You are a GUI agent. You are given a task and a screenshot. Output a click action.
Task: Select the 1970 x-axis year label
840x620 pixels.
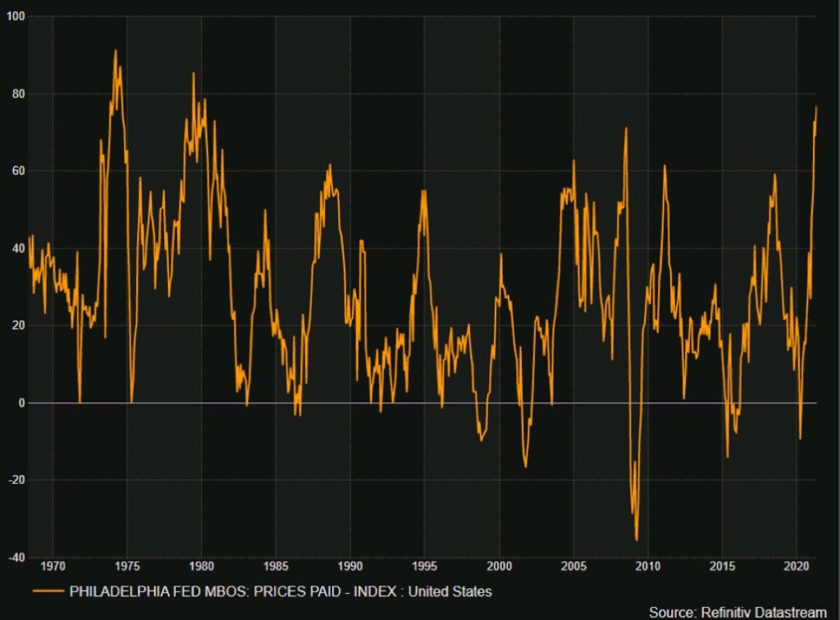click(52, 566)
